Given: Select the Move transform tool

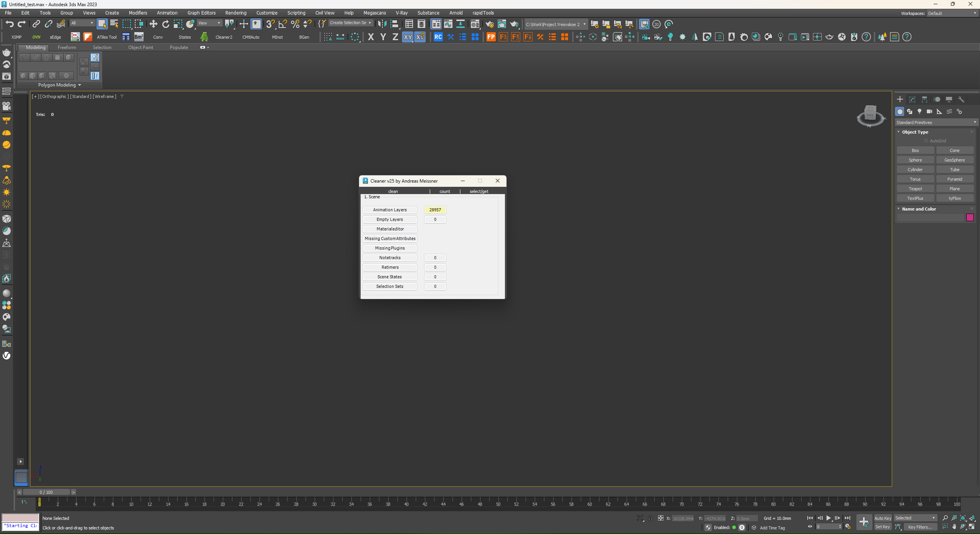Looking at the screenshot, I should 153,24.
